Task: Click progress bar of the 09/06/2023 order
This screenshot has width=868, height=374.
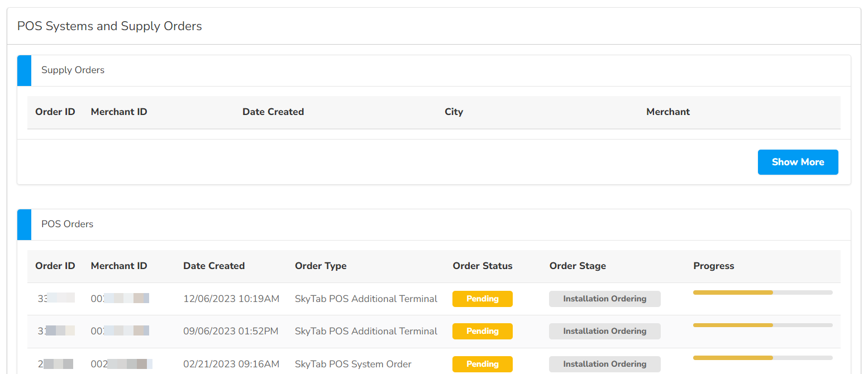Action: 762,325
